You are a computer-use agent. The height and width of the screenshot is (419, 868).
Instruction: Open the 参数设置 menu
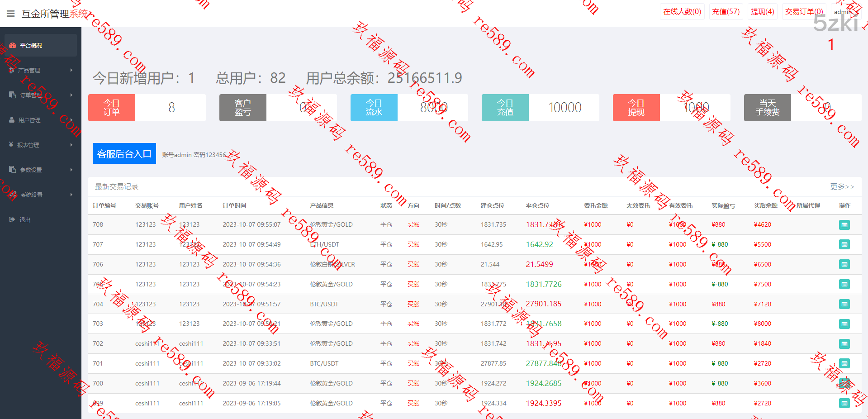coord(31,170)
